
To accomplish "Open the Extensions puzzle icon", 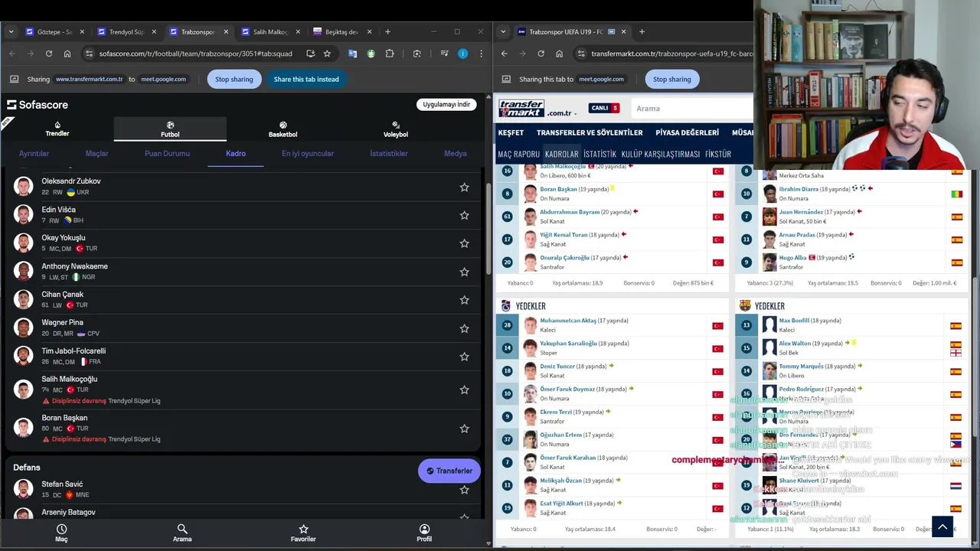I will point(390,54).
